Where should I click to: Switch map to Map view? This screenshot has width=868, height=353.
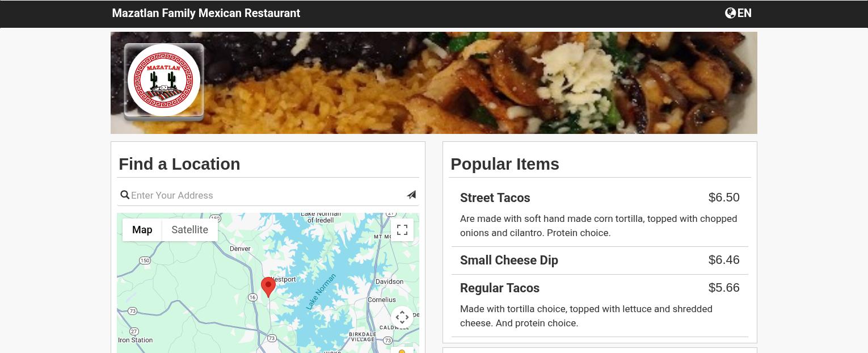pos(142,230)
